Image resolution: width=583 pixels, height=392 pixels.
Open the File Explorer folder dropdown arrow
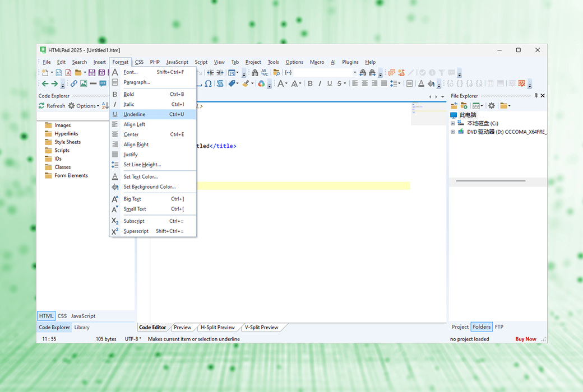[x=510, y=106]
